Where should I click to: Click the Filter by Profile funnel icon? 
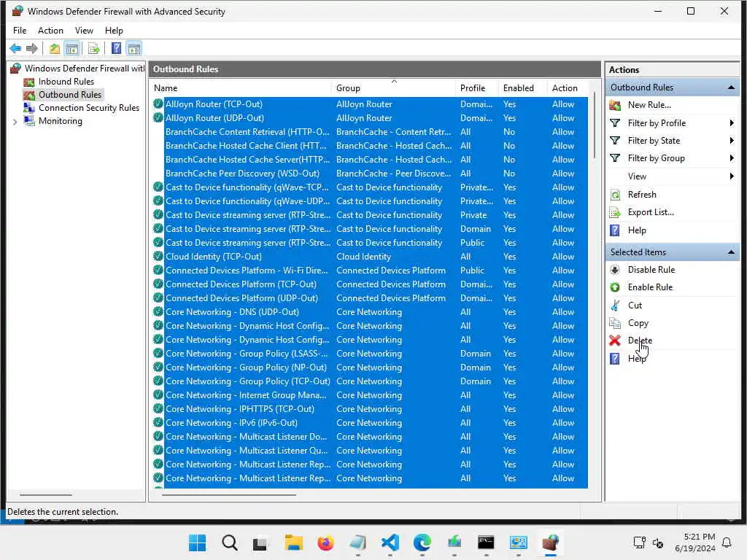(x=615, y=122)
